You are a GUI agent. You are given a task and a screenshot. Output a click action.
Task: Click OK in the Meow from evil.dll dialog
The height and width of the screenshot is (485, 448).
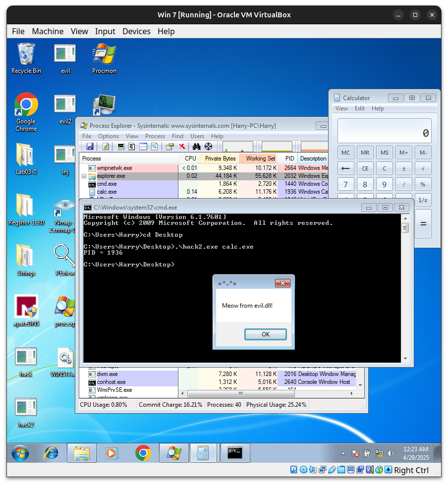(266, 334)
